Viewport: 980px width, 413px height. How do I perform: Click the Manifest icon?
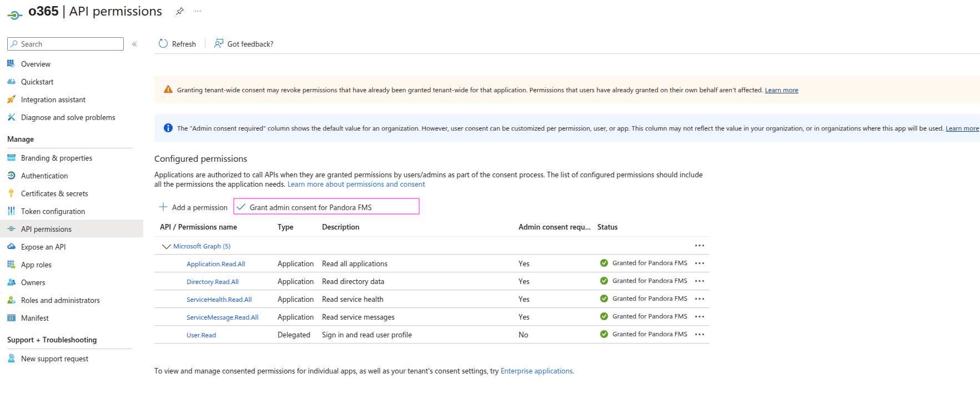[11, 318]
